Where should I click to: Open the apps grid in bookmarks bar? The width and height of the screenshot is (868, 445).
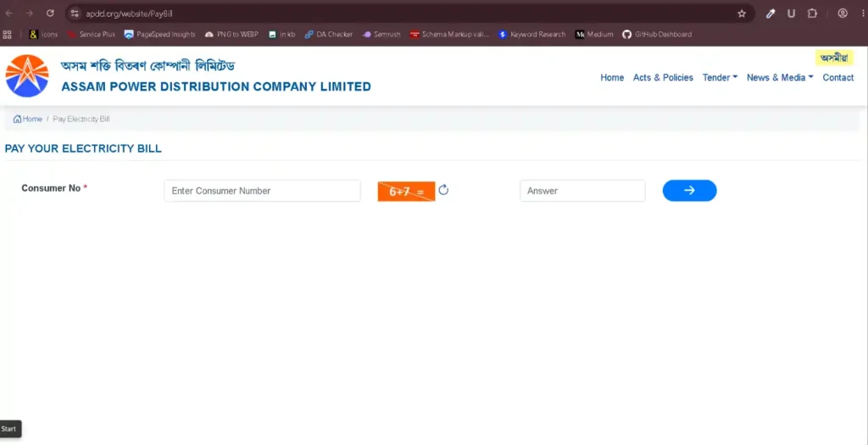pos(7,34)
